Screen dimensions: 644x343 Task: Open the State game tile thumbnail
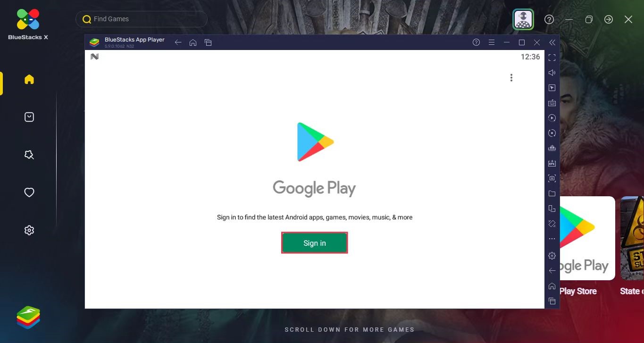pyautogui.click(x=632, y=238)
